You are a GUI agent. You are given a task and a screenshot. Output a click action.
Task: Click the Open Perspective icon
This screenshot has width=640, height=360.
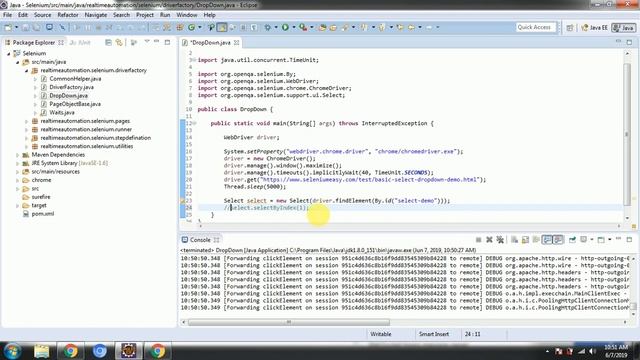[x=570, y=27]
